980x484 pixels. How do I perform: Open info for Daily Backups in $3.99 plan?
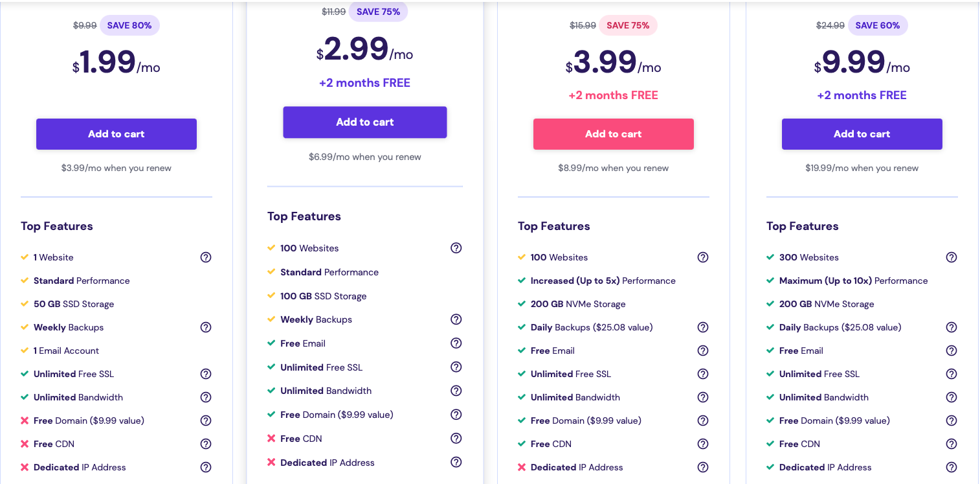(703, 327)
